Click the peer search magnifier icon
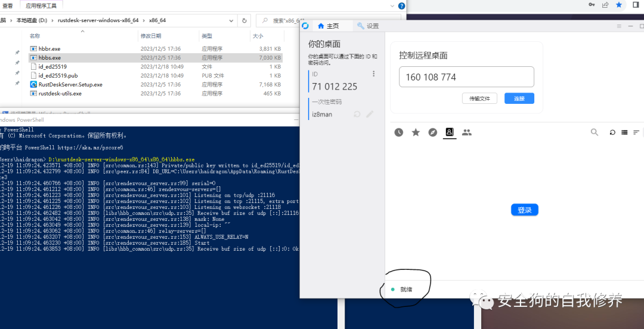 pos(595,133)
